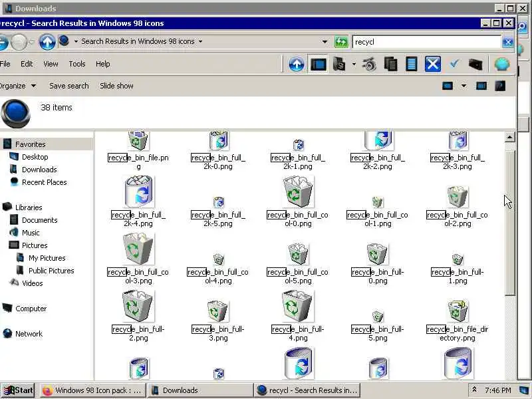Click in the search box containing 'recycl'
This screenshot has height=399, width=532.
click(426, 42)
